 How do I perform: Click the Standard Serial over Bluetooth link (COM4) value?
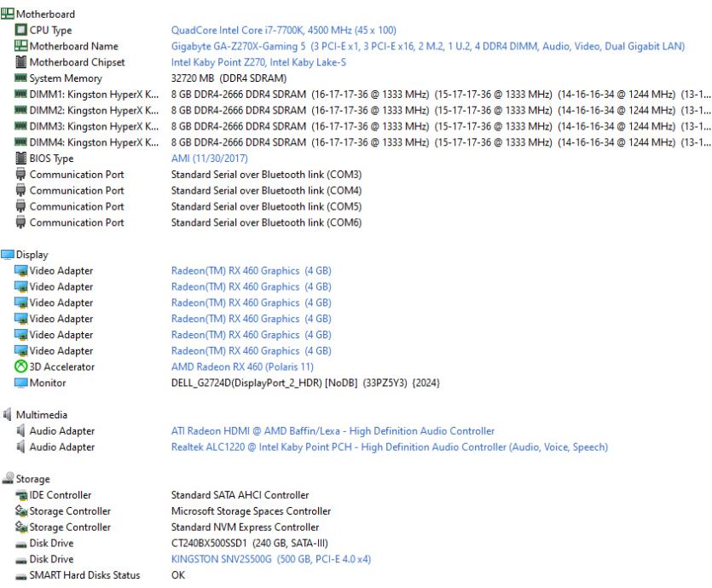266,191
